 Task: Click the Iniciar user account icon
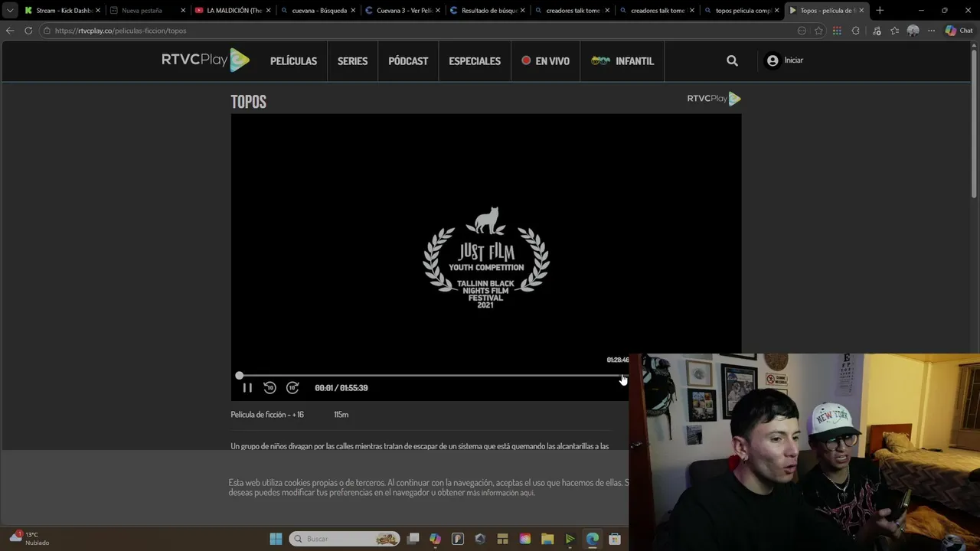(x=773, y=60)
